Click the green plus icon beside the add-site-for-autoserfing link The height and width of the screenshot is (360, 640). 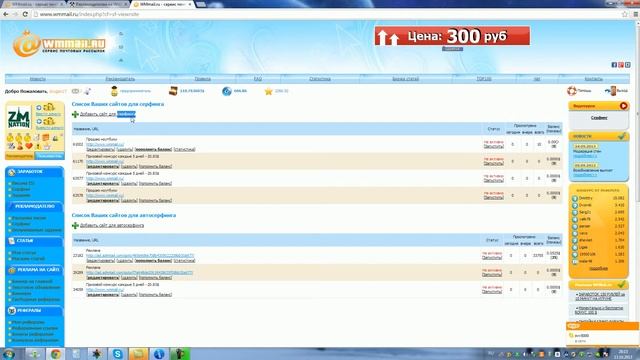(75, 225)
